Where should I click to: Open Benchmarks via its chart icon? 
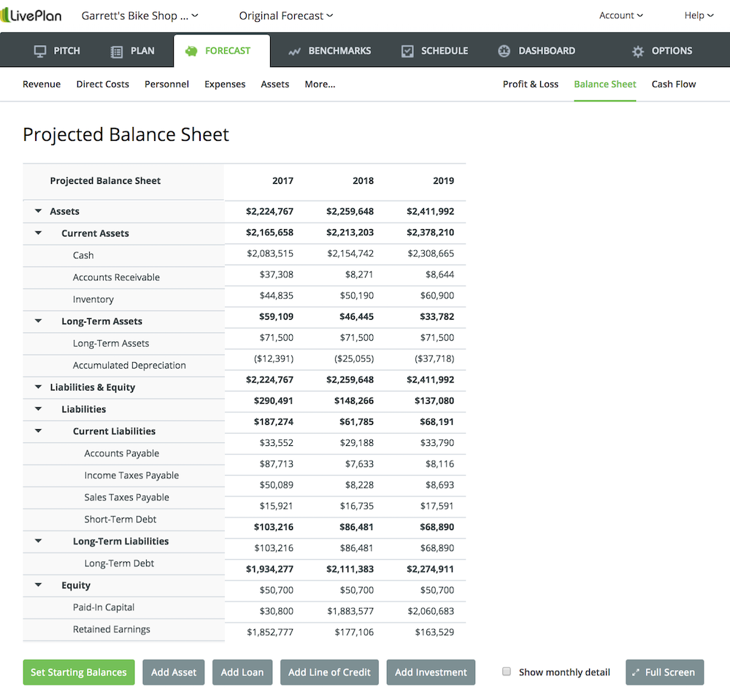(295, 50)
